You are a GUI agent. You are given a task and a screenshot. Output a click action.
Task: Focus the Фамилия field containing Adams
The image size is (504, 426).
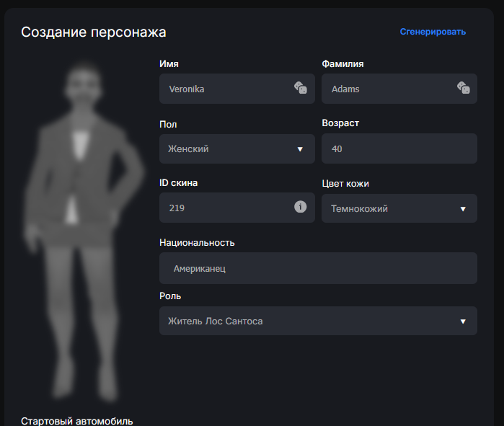click(x=399, y=89)
